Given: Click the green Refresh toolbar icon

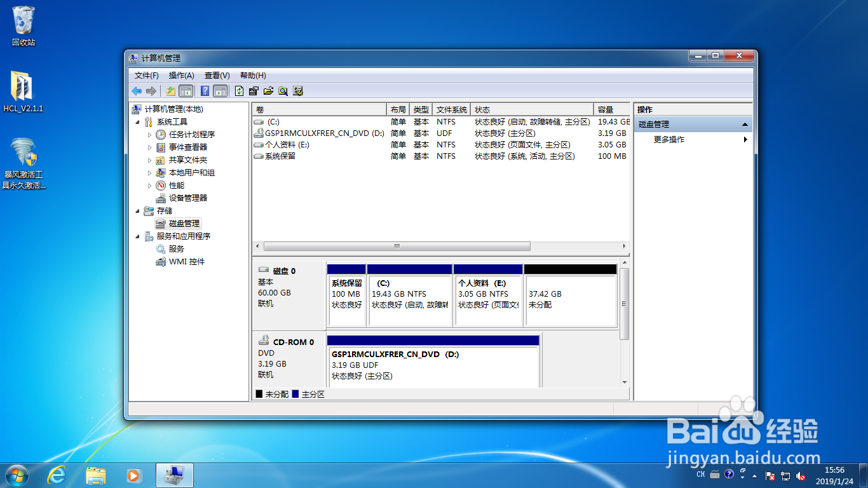Looking at the screenshot, I should tap(240, 91).
